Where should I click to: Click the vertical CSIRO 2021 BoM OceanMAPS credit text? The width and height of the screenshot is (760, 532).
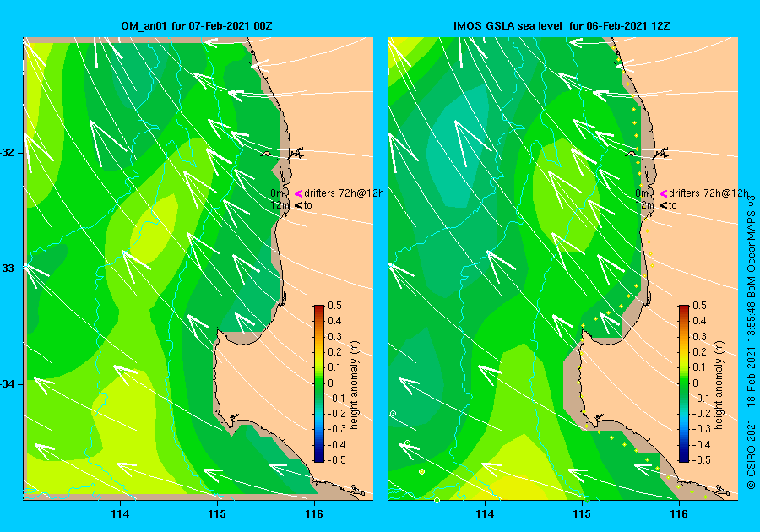point(751,342)
